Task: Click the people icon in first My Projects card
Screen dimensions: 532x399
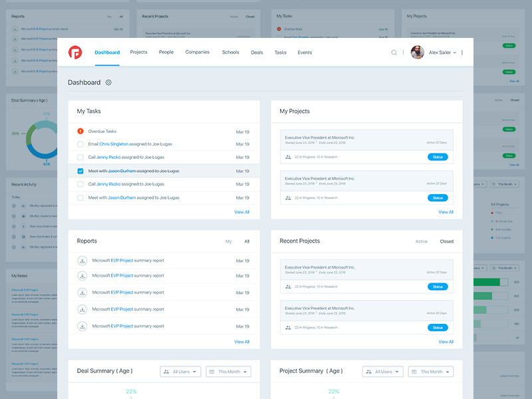Action: tap(288, 157)
